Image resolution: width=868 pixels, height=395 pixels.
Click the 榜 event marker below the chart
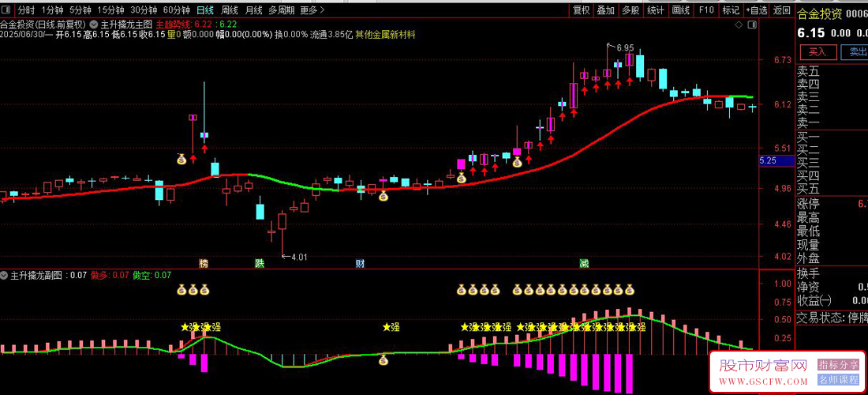204,263
